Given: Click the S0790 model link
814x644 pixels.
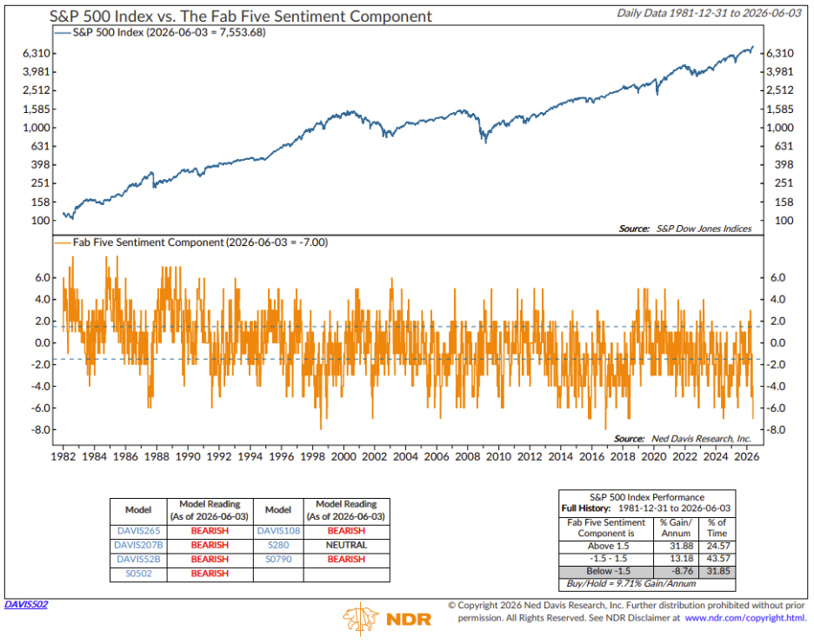Looking at the screenshot, I should [279, 559].
